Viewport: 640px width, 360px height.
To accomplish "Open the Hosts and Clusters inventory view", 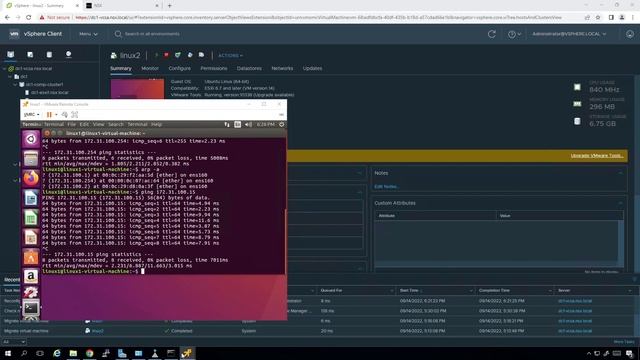I will (11, 54).
